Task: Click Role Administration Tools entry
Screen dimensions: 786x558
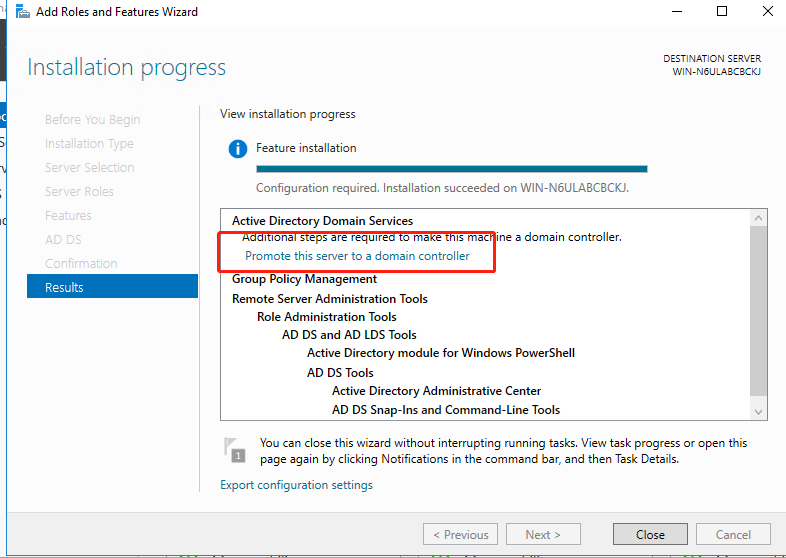Action: coord(326,317)
